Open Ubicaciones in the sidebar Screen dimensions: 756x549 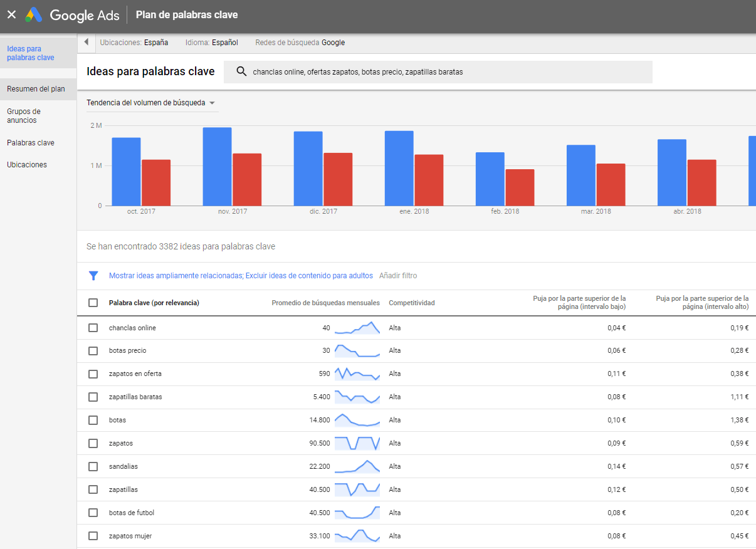click(x=27, y=165)
